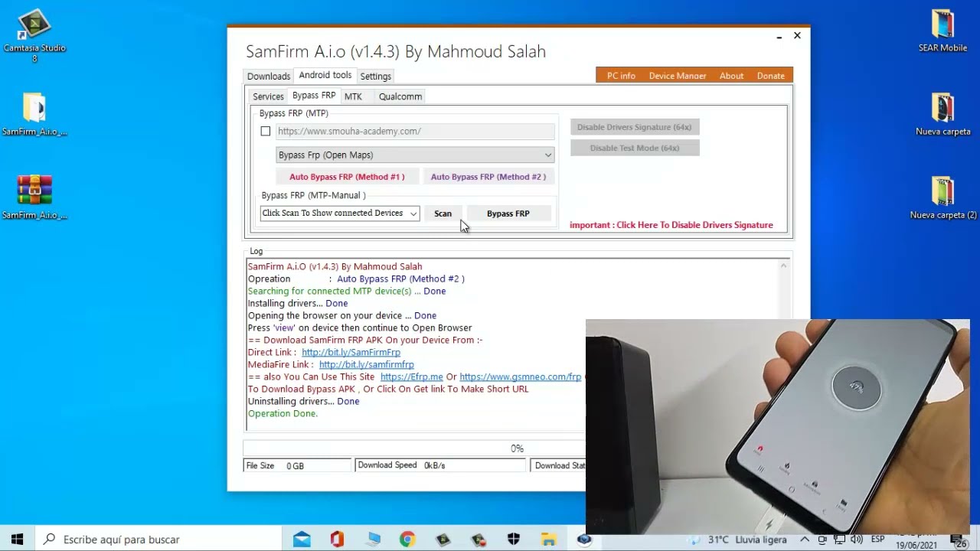Screen dimensions: 980x551
Task: Toggle the custom URL checkbox in Bypass FRP
Action: (266, 132)
